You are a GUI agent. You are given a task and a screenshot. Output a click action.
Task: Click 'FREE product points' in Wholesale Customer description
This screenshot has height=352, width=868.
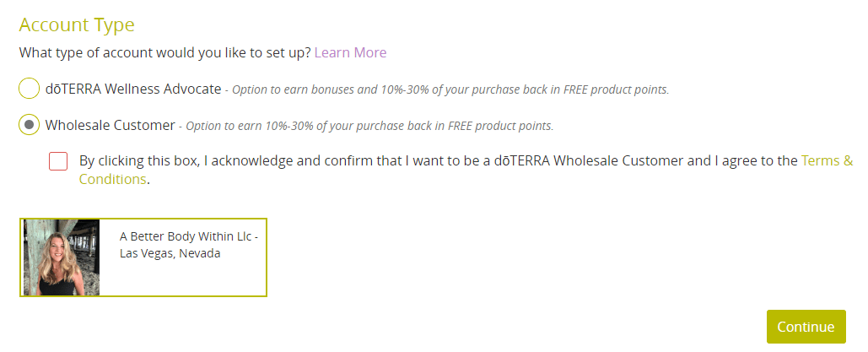coord(500,126)
